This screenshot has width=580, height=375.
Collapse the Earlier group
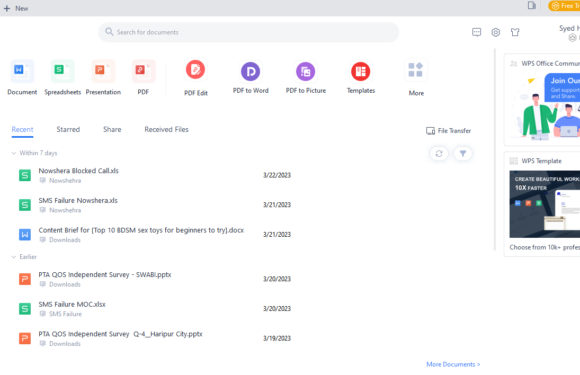(14, 257)
